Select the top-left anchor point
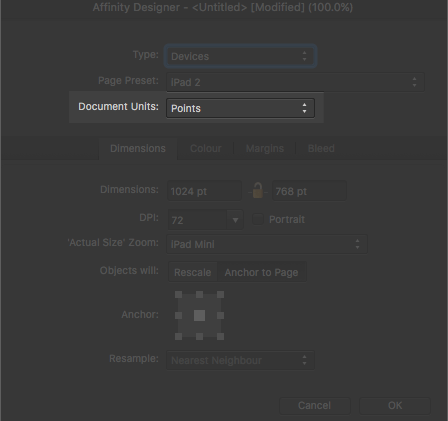Image resolution: width=448 pixels, height=421 pixels. 178,294
